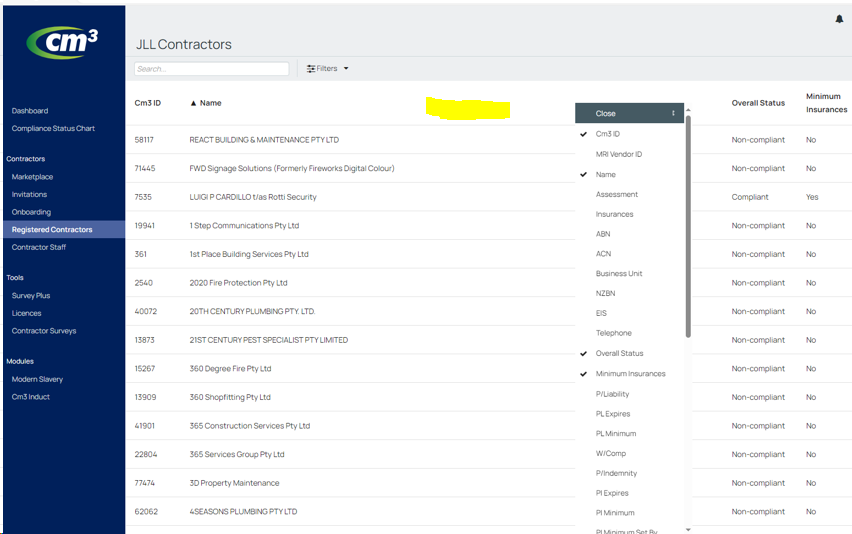Enable the Assessment column
Screen dimensions: 852x534
[x=617, y=194]
